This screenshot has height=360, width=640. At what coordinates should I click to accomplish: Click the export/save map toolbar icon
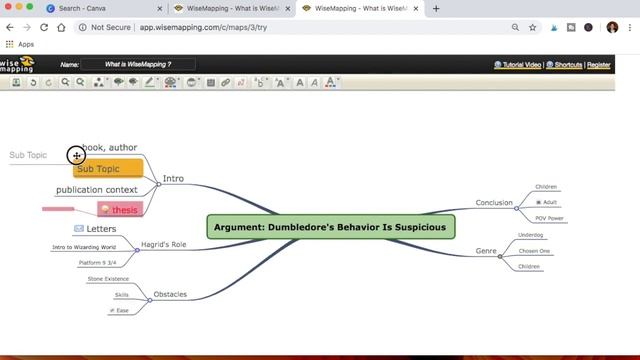click(16, 82)
